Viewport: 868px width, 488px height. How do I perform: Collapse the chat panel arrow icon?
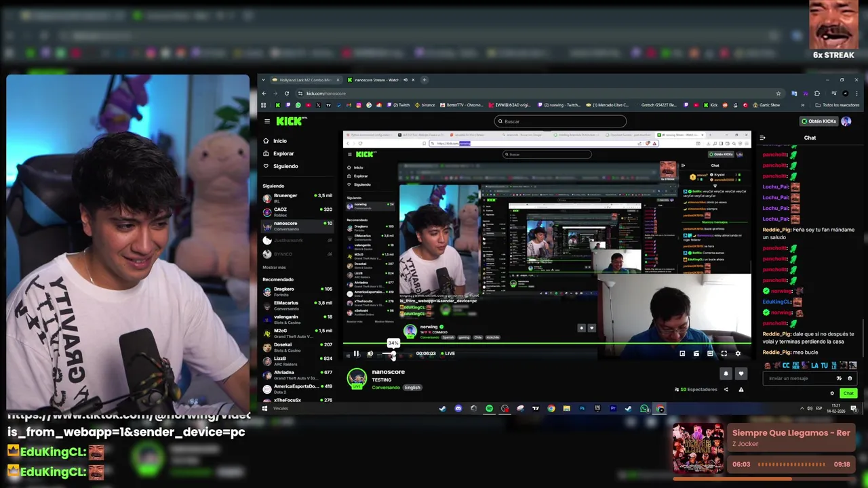pos(762,138)
